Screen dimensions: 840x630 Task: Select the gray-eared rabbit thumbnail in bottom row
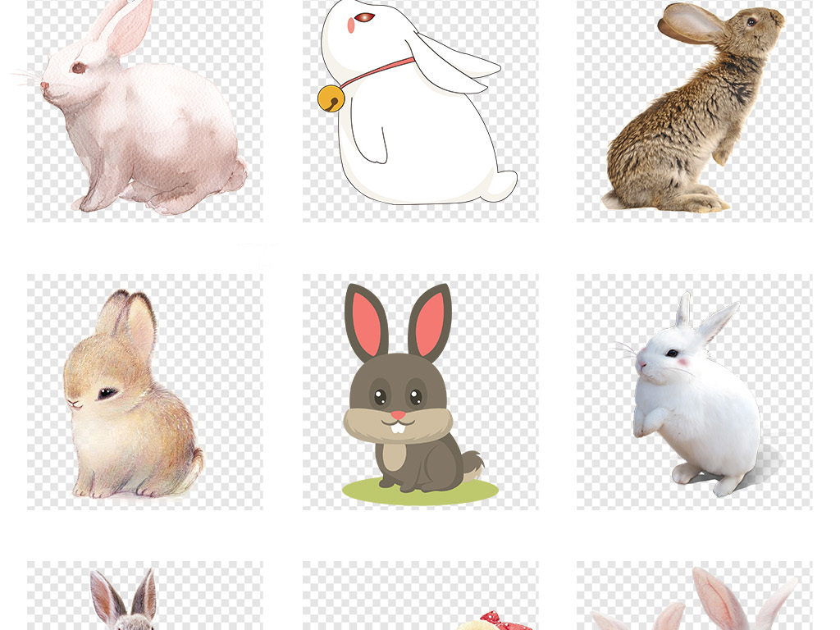(x=145, y=596)
